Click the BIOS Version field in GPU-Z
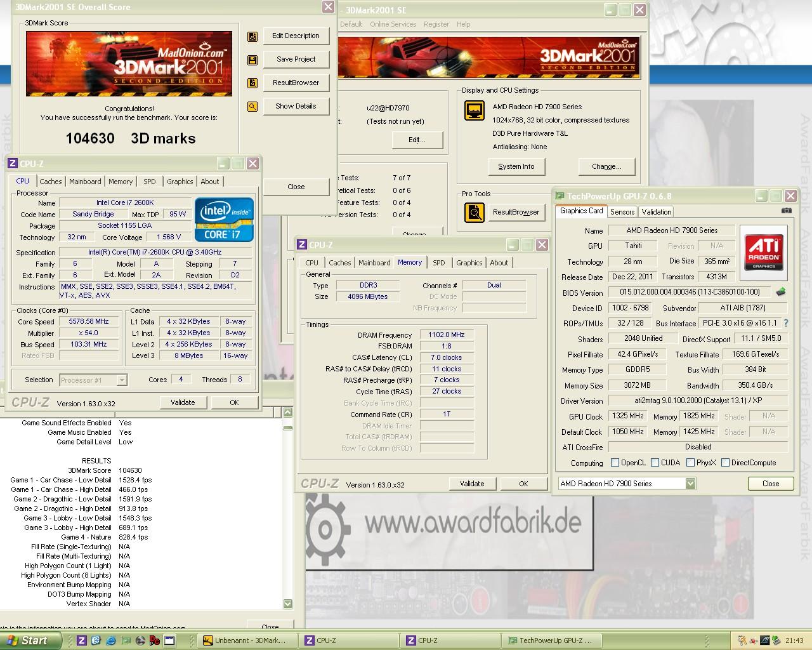This screenshot has height=650, width=812. (690, 293)
